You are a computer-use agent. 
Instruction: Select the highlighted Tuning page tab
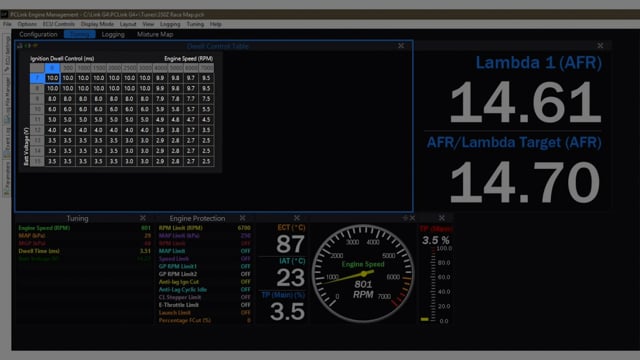point(80,34)
